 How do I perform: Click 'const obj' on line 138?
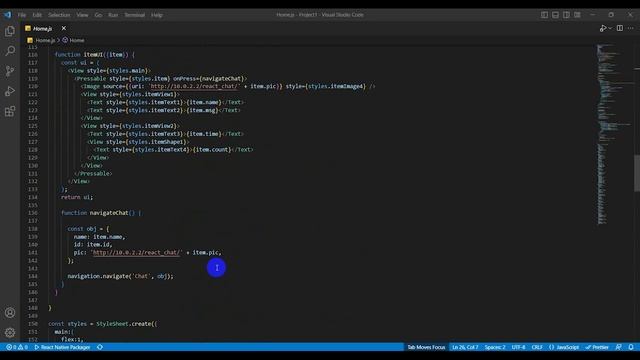point(82,229)
